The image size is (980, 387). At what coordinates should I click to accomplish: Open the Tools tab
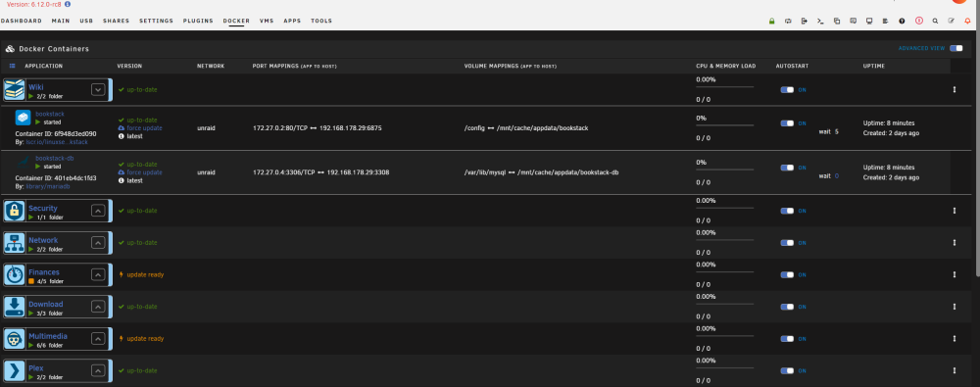click(x=321, y=21)
